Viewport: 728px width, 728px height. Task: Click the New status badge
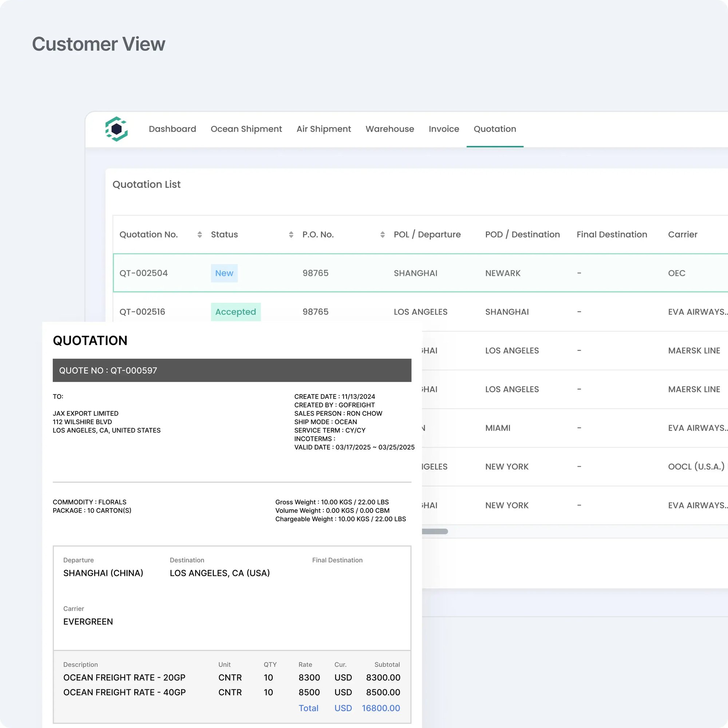224,273
